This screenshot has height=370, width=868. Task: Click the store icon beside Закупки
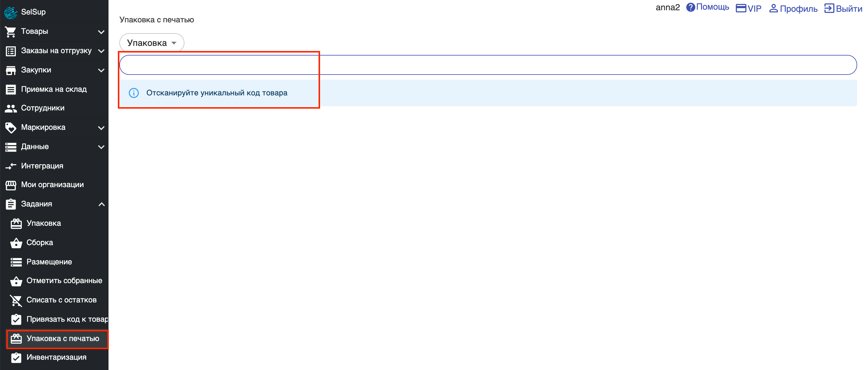point(11,70)
